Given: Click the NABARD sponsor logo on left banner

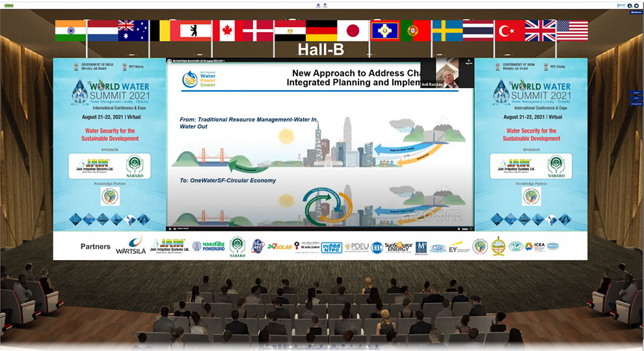Looking at the screenshot, I should click(x=135, y=166).
